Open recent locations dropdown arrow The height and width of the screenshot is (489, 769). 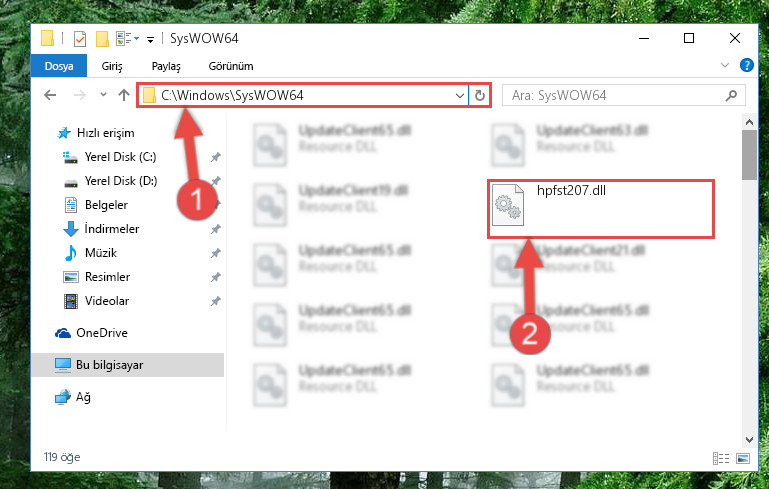pos(103,95)
